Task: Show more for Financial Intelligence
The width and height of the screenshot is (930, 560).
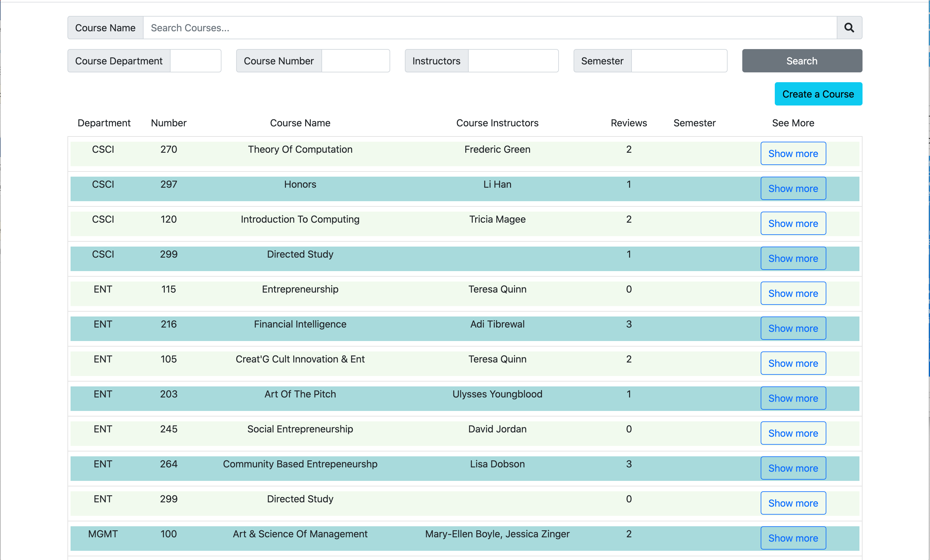Action: 793,328
